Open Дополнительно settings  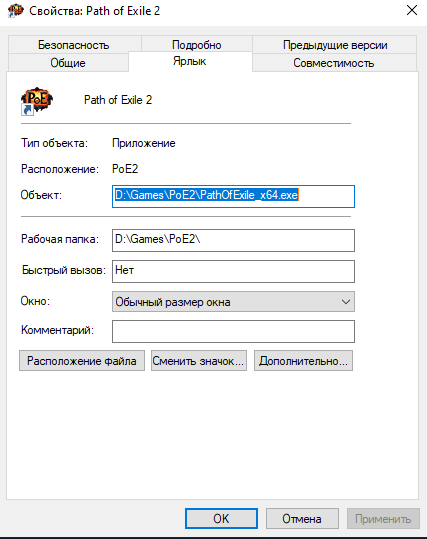pyautogui.click(x=303, y=361)
